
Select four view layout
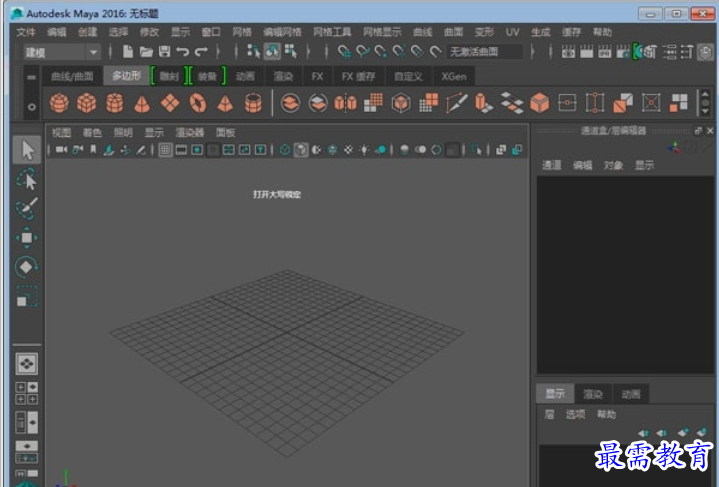pyautogui.click(x=27, y=393)
